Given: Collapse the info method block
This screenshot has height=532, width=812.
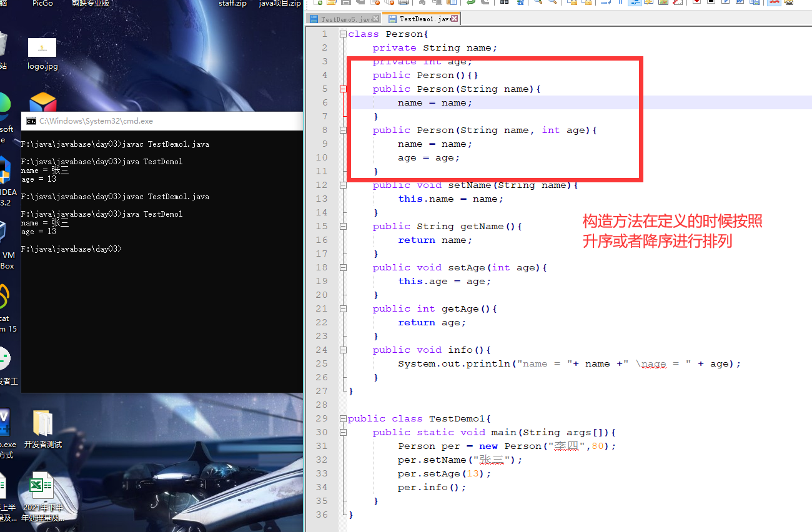Looking at the screenshot, I should [343, 350].
